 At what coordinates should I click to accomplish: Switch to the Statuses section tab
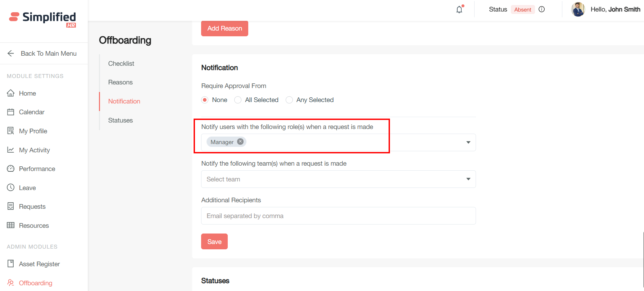(121, 120)
